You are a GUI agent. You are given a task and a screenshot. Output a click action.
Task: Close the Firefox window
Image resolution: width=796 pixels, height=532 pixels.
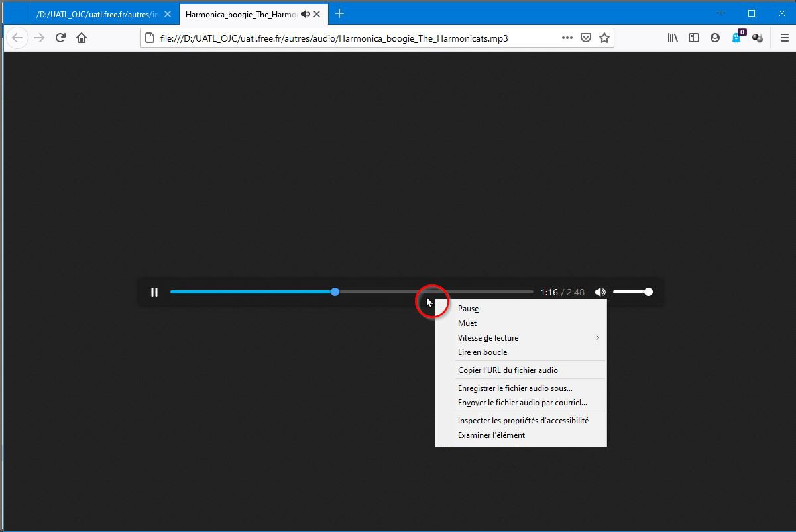click(782, 13)
